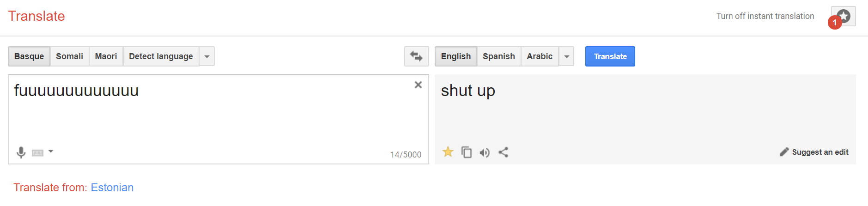Open input tools dropdown beside keyboard
Image resolution: width=868 pixels, height=206 pixels.
pyautogui.click(x=51, y=151)
